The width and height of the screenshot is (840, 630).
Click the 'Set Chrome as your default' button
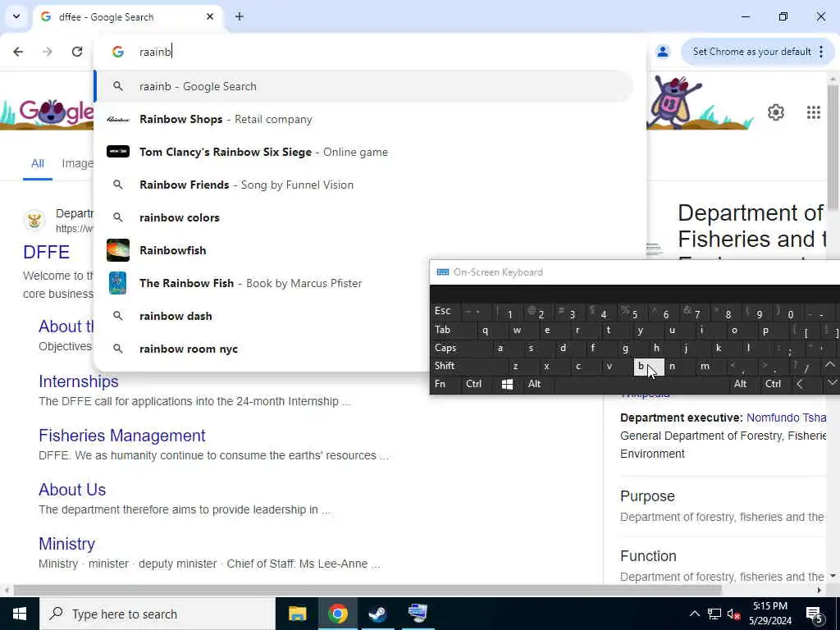751,52
